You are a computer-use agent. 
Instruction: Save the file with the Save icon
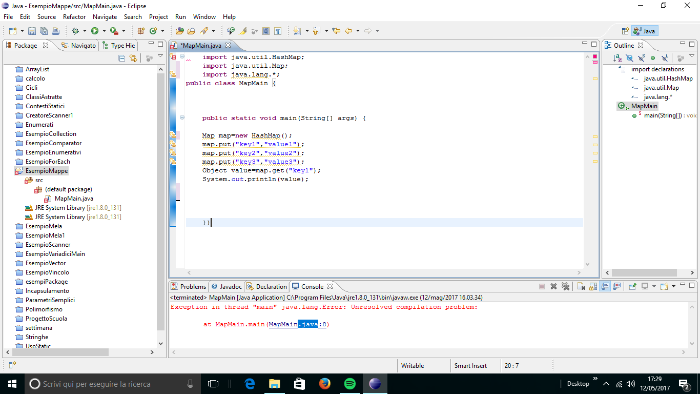click(x=32, y=31)
